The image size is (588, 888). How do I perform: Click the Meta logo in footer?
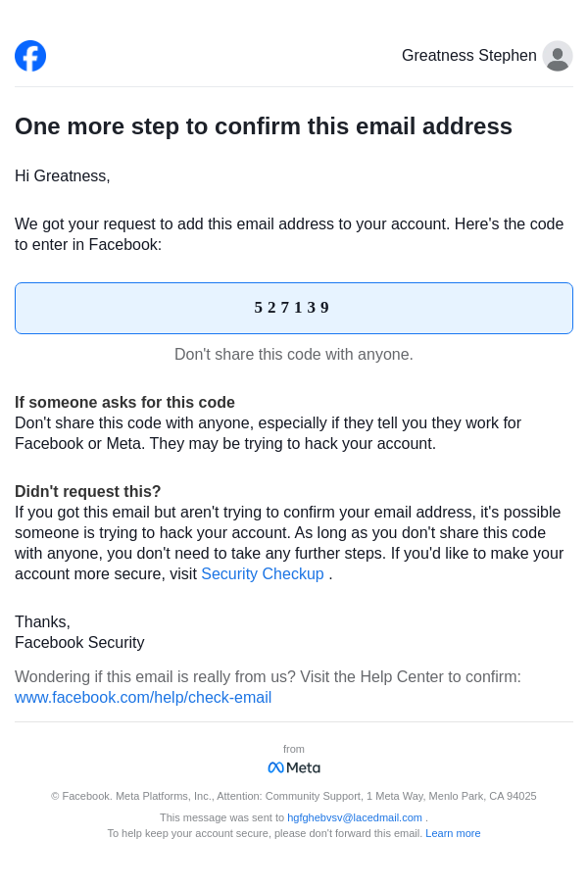click(x=294, y=767)
